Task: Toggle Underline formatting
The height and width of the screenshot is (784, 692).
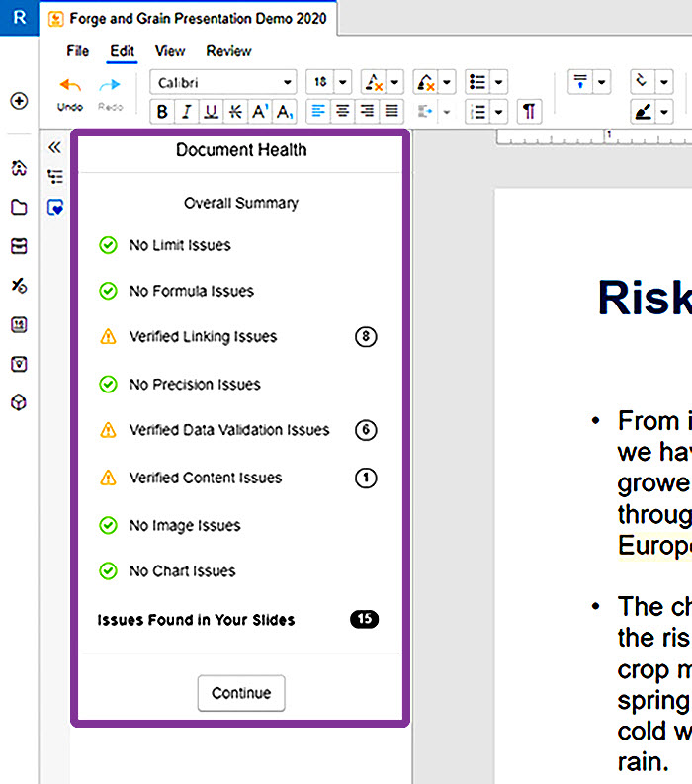Action: click(211, 111)
